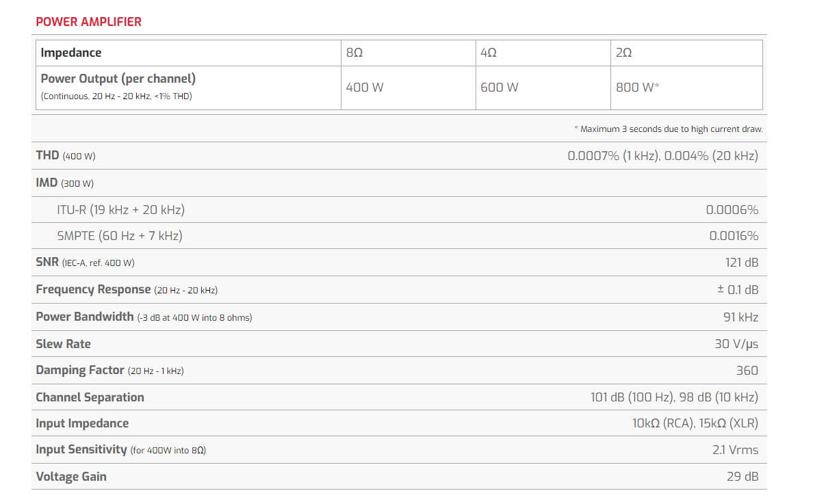
Task: Click the maximum 3 seconds footnote text
Action: coord(668,129)
